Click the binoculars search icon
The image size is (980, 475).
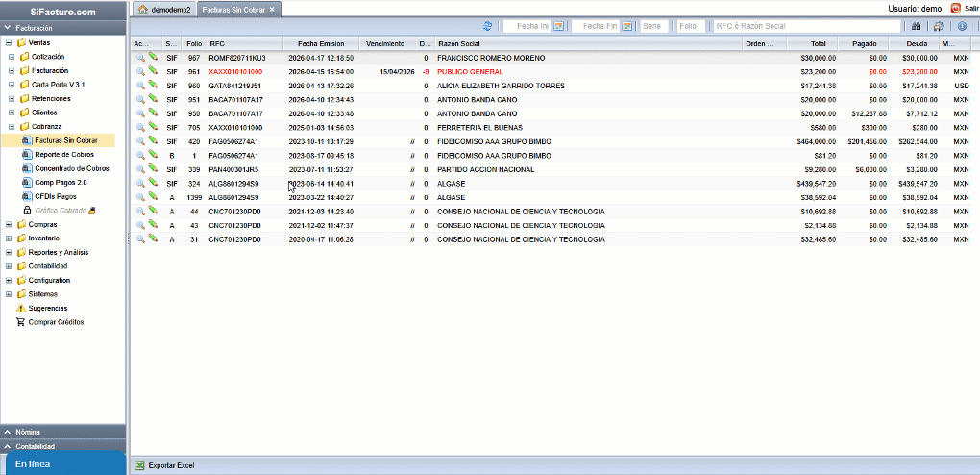point(916,26)
